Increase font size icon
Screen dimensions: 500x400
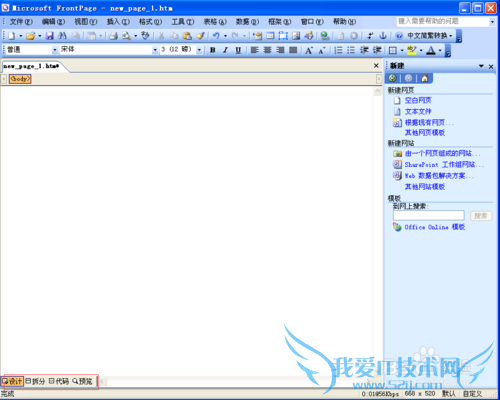click(309, 50)
